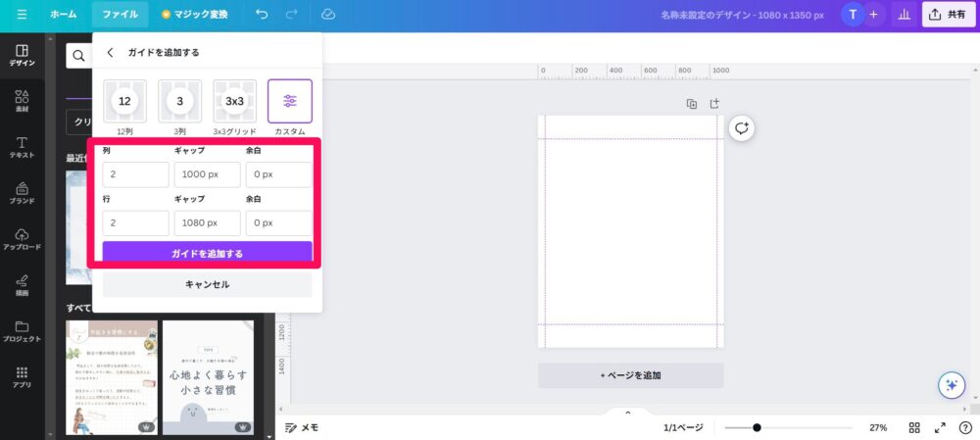
Task: Click the redo arrow icon
Action: (x=290, y=15)
